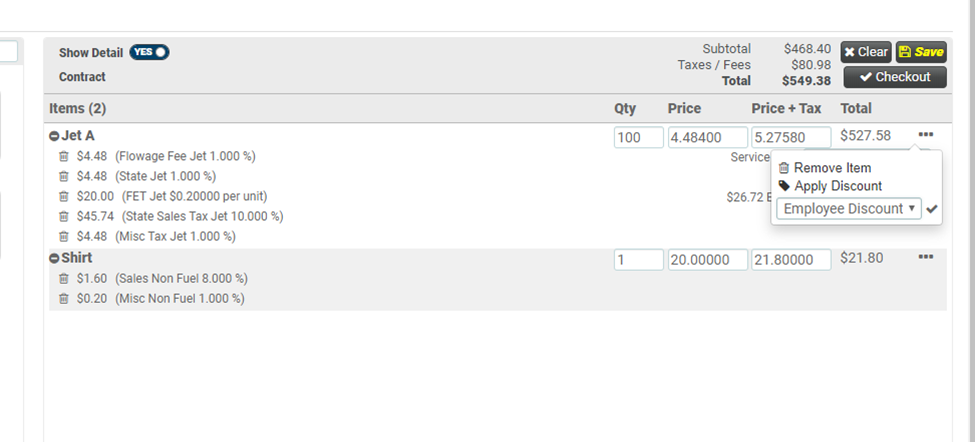Focus the Shirt price input field
Screen dimensions: 975x442
707,260
